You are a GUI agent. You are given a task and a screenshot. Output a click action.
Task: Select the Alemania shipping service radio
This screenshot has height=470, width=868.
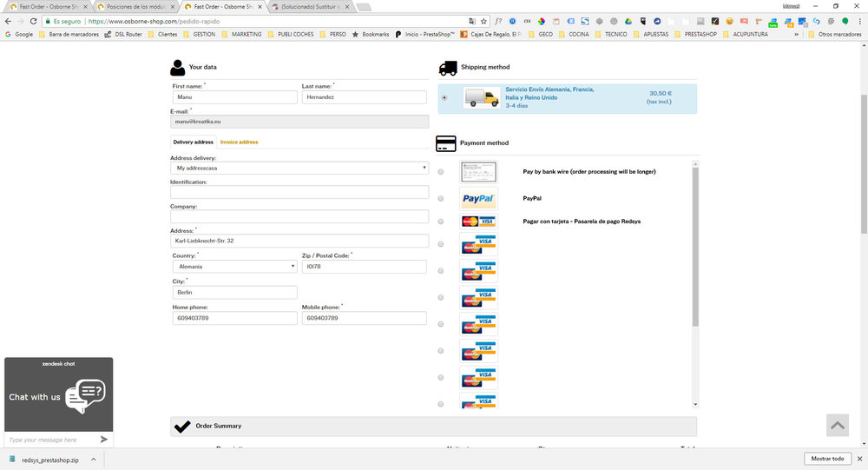(x=444, y=98)
